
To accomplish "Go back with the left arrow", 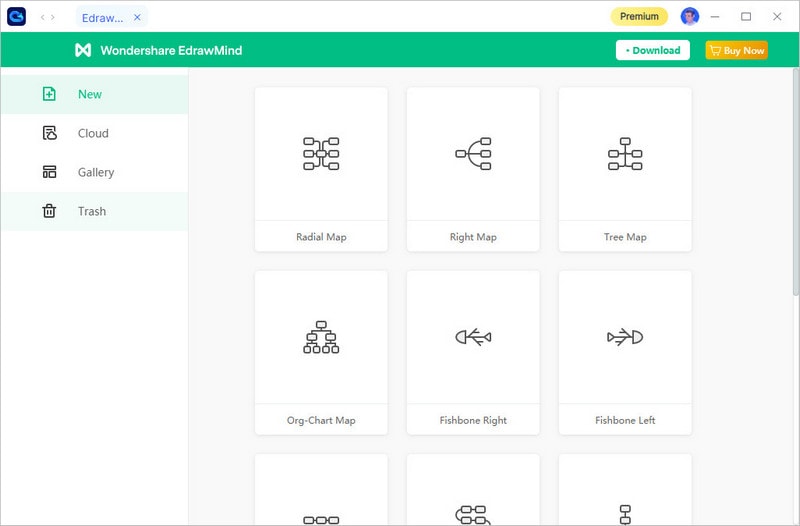I will coord(42,17).
